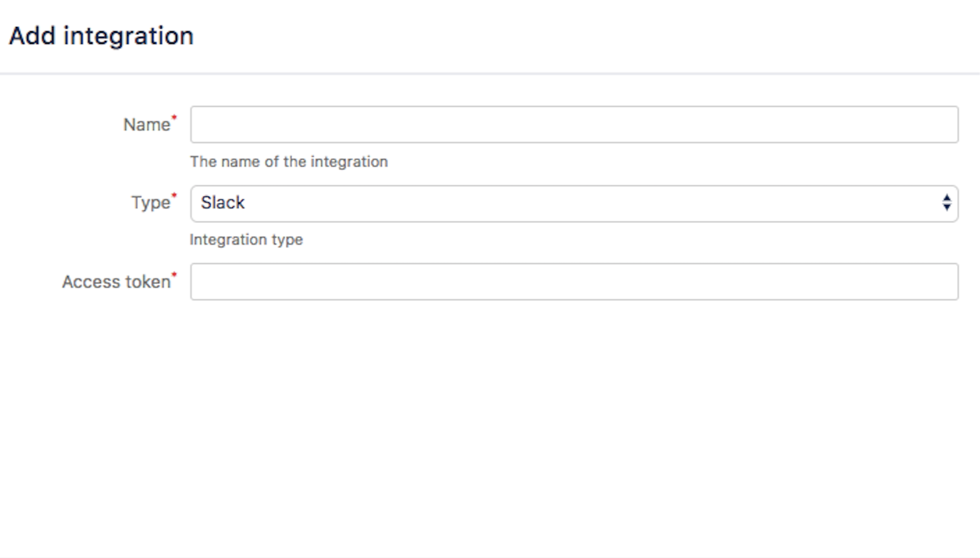Click the up arrow in Type selector
Image resolution: width=980 pixels, height=558 pixels.
click(x=947, y=198)
